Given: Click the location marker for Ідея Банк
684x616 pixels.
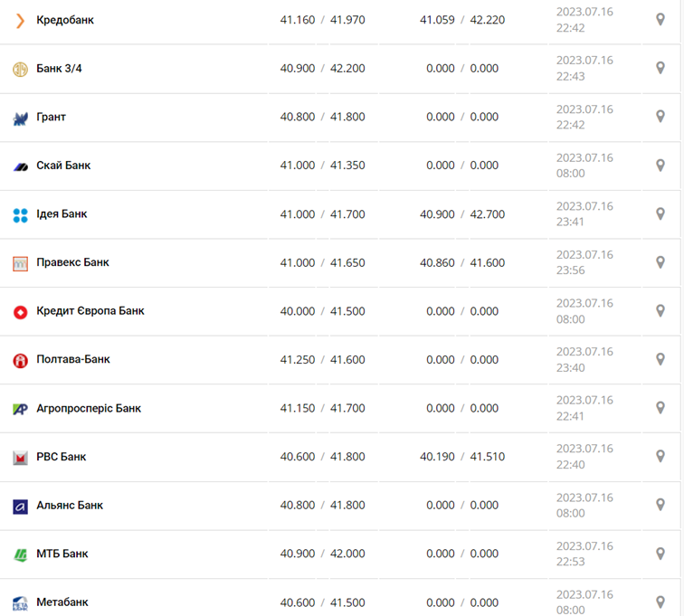Looking at the screenshot, I should coord(660,214).
